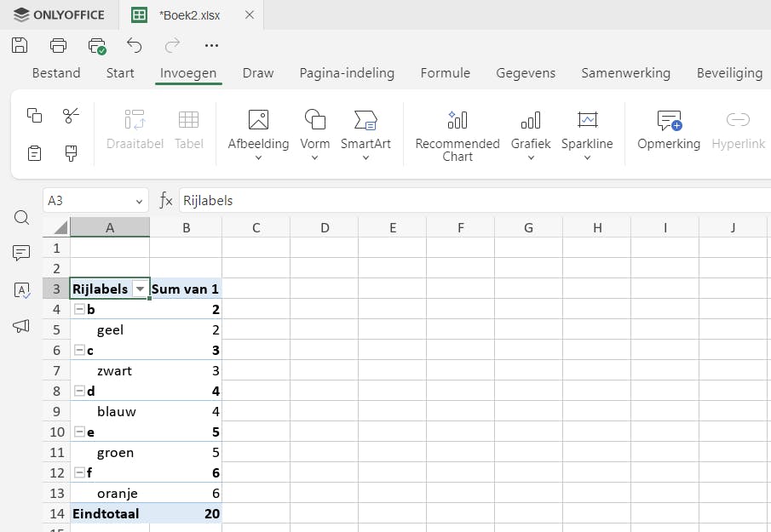Image resolution: width=771 pixels, height=532 pixels.
Task: Open the Rijlabels filter dropdown
Action: (x=141, y=289)
